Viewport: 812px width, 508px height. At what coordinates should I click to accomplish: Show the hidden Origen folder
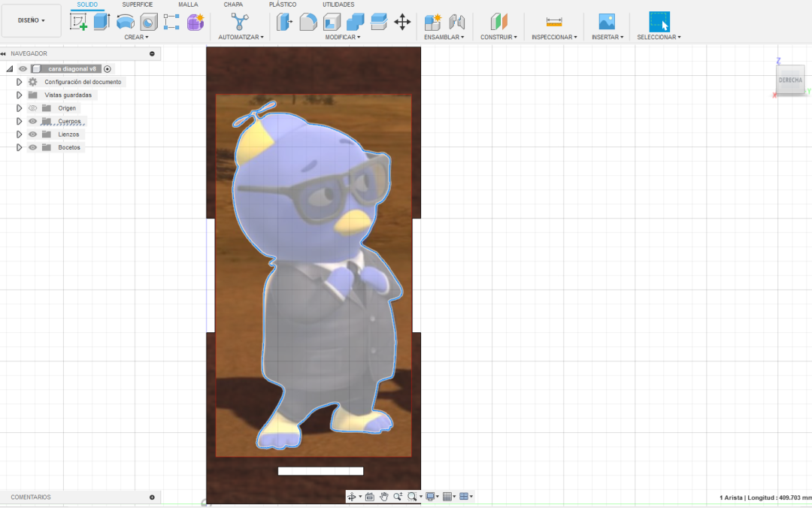(32, 108)
